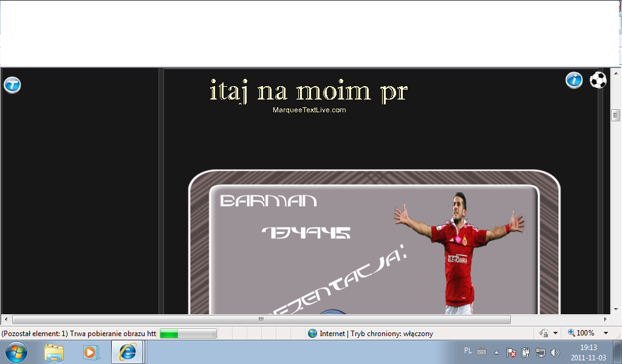622x364 pixels.
Task: Click the soccer ball icon
Action: click(598, 80)
